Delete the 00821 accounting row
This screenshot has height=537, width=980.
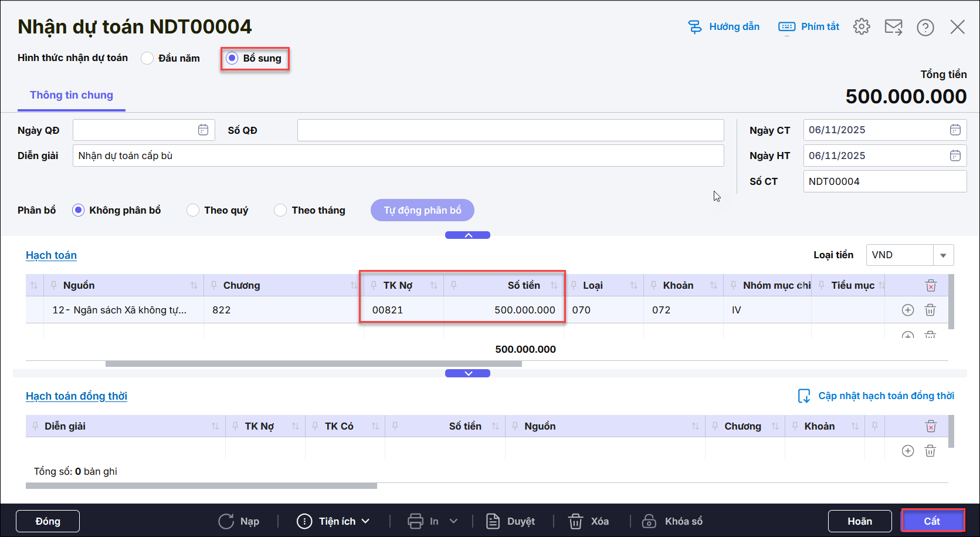point(930,310)
